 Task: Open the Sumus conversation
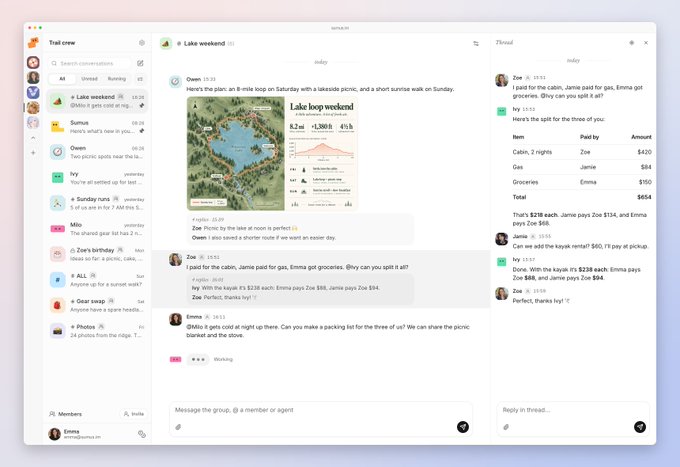point(97,127)
